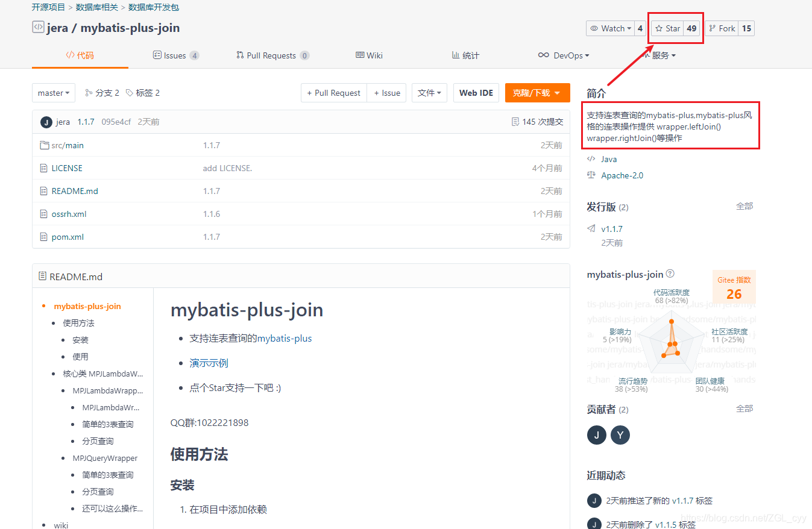Screen dimensions: 812x529
Task: Open the 演示示例 link
Action: [209, 363]
